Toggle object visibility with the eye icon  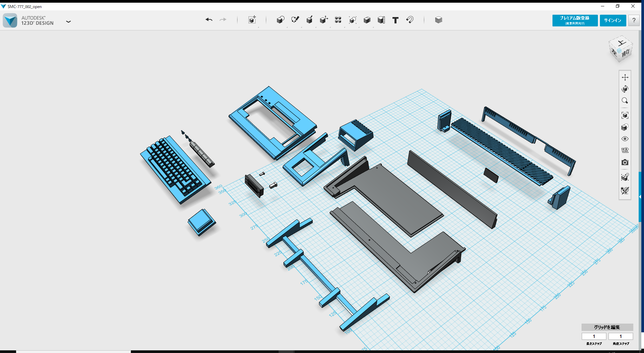(x=625, y=138)
